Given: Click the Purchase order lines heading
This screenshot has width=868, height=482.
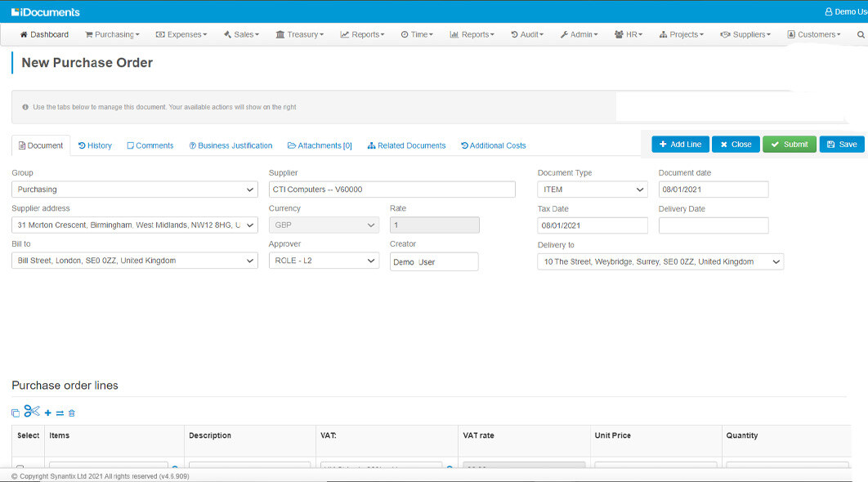Looking at the screenshot, I should [x=65, y=385].
